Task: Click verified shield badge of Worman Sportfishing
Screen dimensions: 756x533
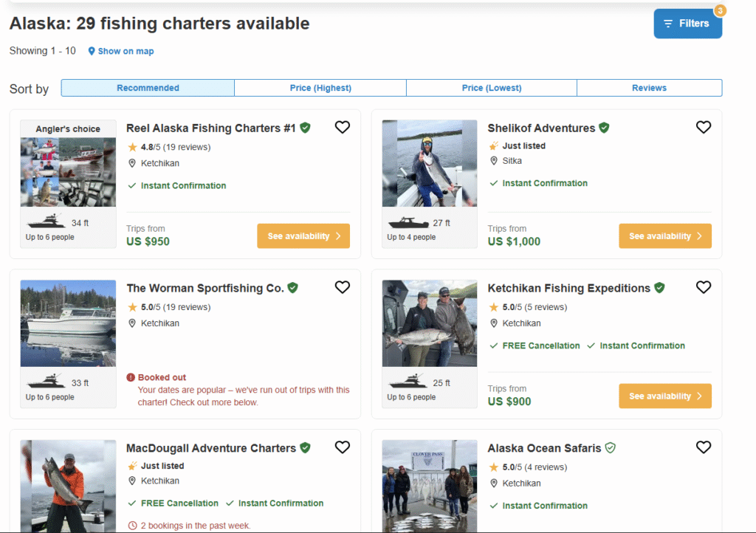Action: pos(292,288)
